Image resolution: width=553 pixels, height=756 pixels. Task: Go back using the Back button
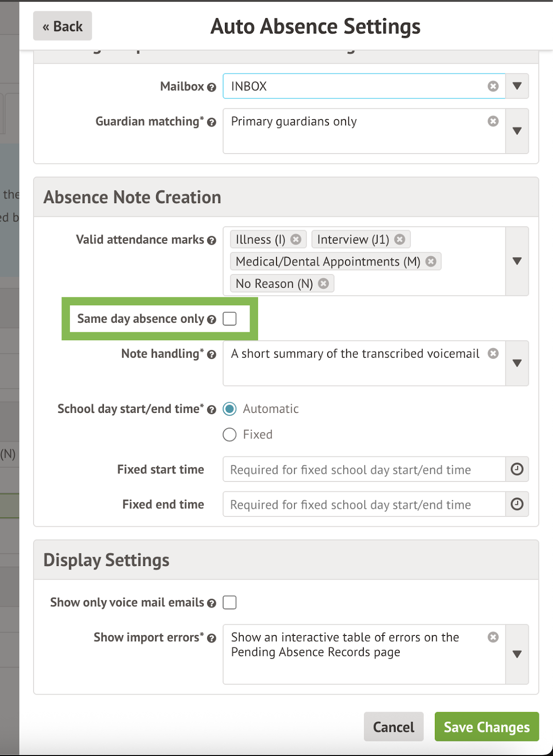coord(62,26)
